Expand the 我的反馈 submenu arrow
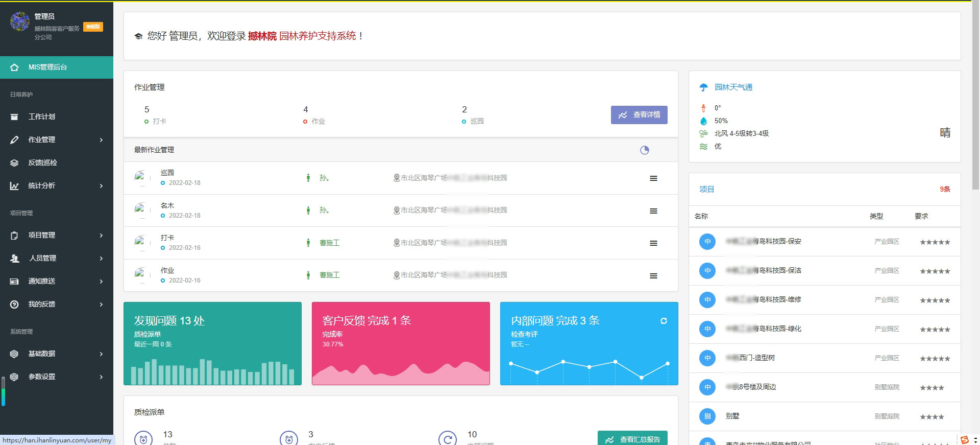This screenshot has width=980, height=445. pos(101,305)
